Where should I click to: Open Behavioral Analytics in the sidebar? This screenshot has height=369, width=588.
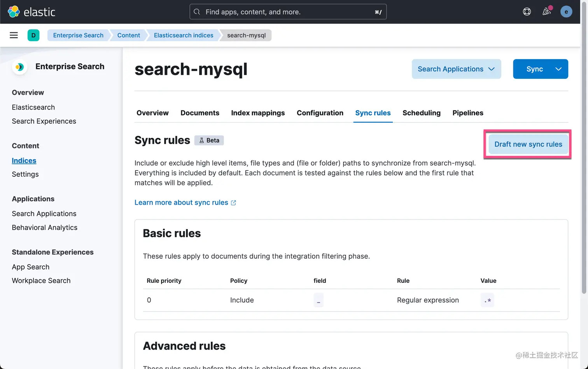45,228
